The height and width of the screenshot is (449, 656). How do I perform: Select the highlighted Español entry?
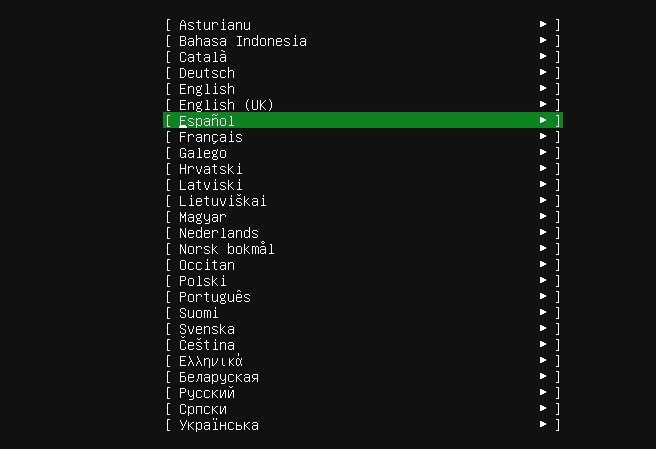pyautogui.click(x=206, y=121)
